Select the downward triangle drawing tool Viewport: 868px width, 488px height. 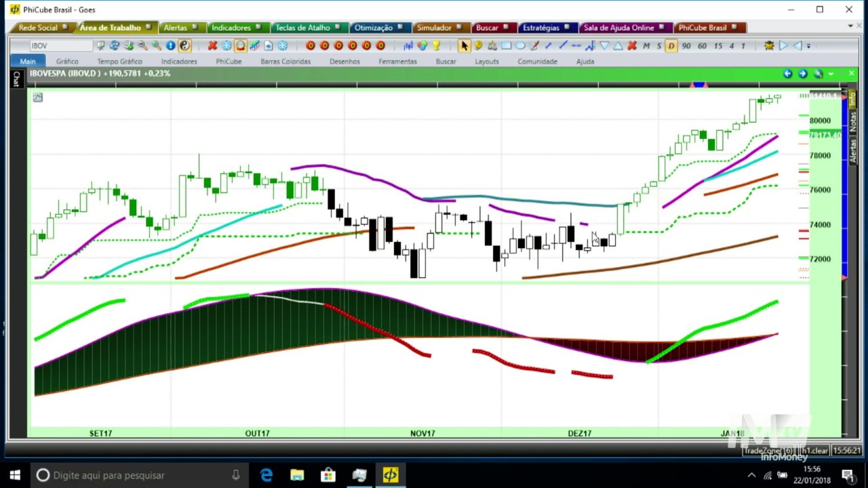click(604, 45)
